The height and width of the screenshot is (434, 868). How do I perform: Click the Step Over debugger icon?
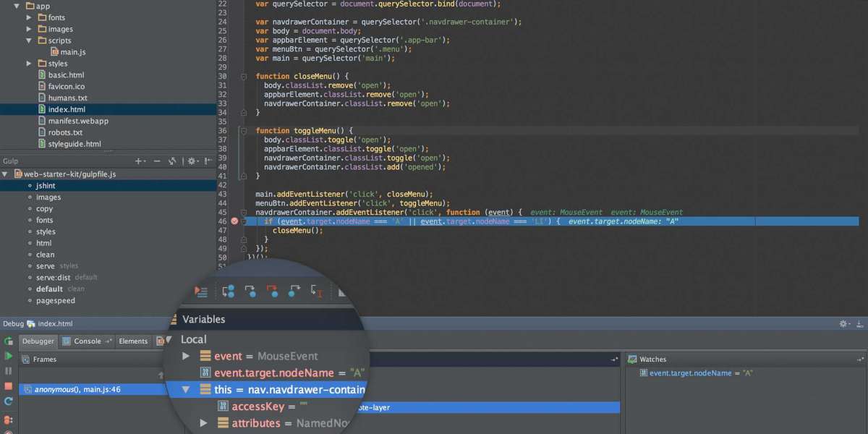[x=229, y=292]
